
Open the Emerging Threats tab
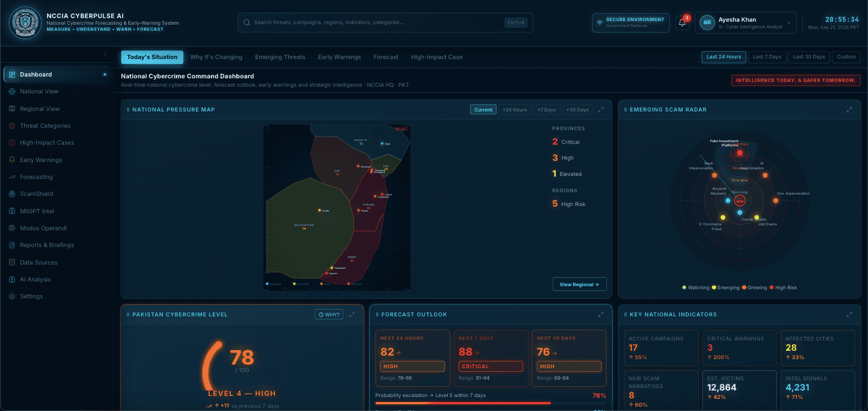pos(280,57)
